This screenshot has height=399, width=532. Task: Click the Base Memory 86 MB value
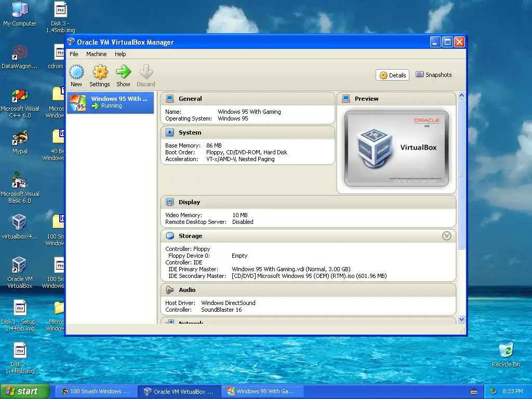tap(214, 145)
